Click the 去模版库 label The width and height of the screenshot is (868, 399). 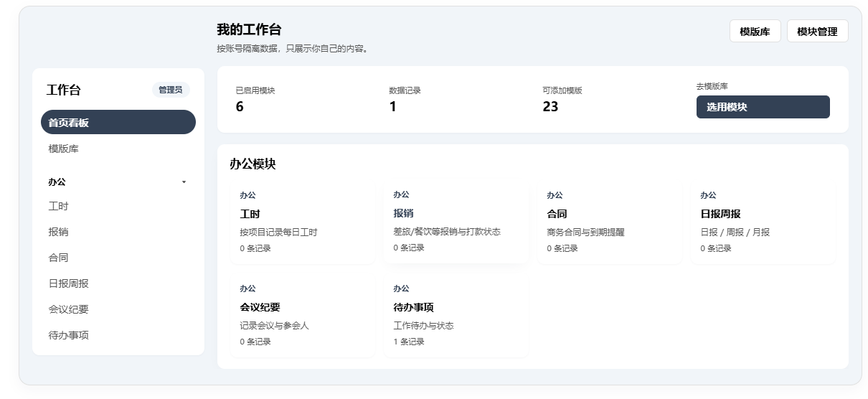point(712,86)
